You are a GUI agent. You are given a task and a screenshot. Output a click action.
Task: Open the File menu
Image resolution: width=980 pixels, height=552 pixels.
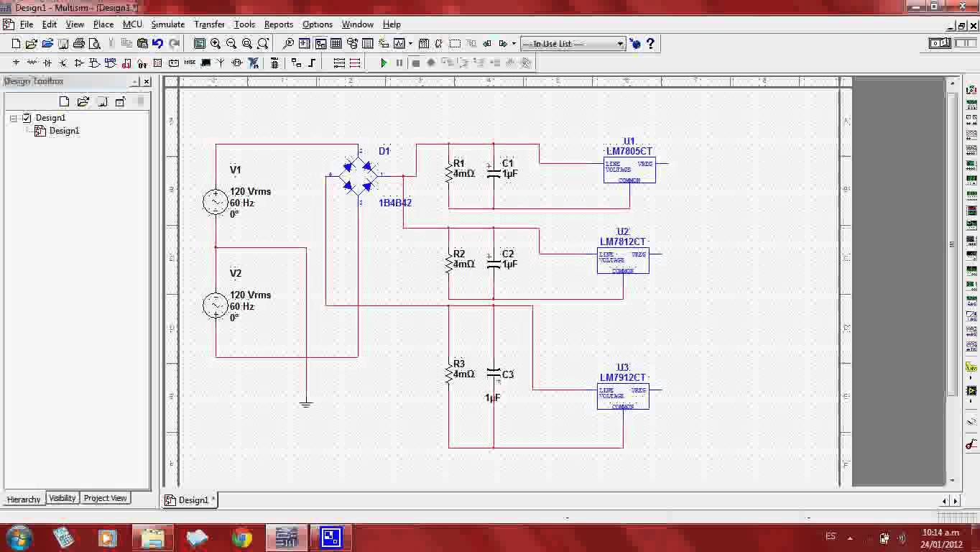[x=27, y=24]
